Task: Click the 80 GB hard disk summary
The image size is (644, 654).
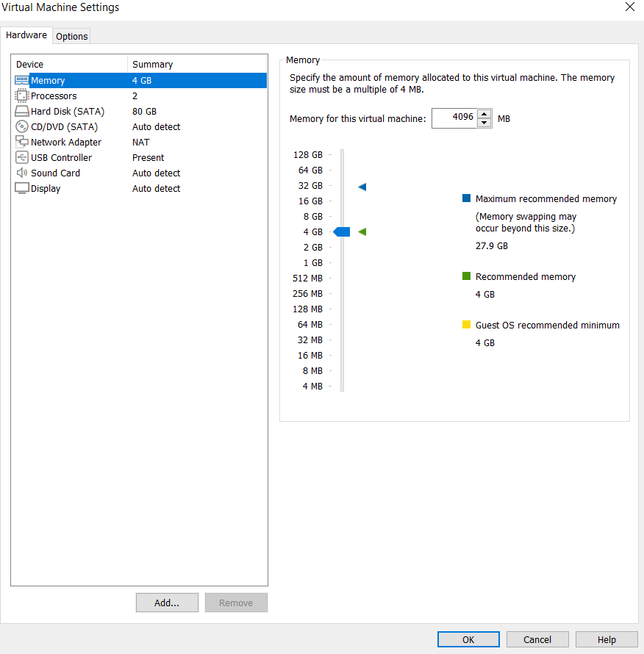Action: (x=144, y=112)
